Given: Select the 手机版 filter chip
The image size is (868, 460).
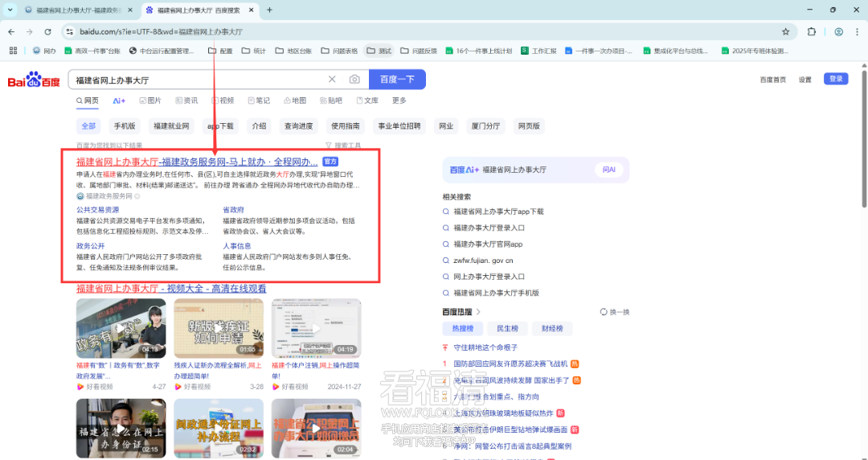Looking at the screenshot, I should (x=125, y=126).
